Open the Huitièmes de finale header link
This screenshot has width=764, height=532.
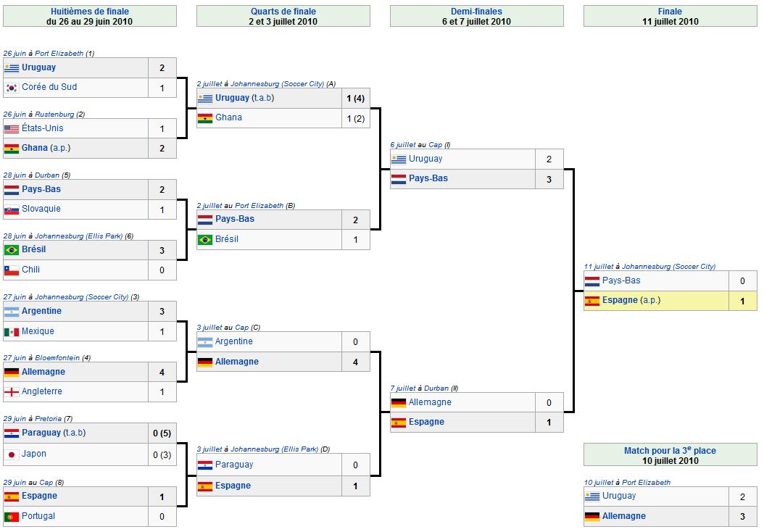tap(90, 11)
